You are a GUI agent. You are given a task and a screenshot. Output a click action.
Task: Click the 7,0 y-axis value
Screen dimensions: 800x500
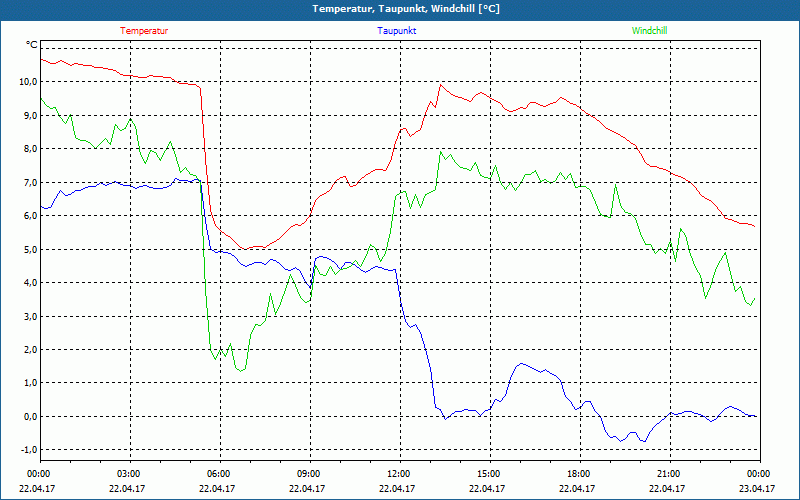[x=31, y=182]
